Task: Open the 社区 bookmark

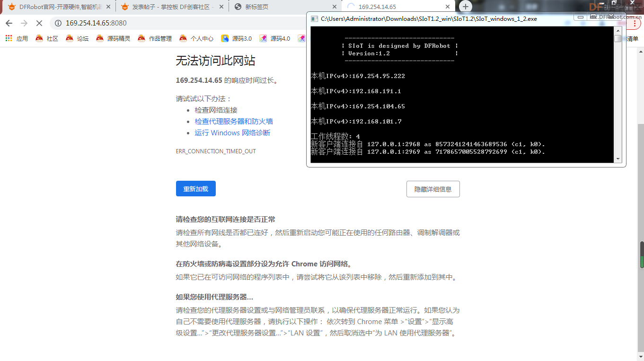Action: [46, 39]
